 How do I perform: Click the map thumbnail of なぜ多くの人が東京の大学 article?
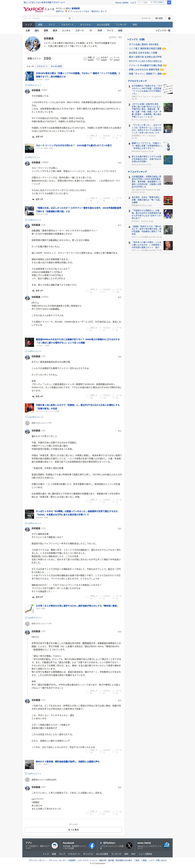(x=29, y=608)
